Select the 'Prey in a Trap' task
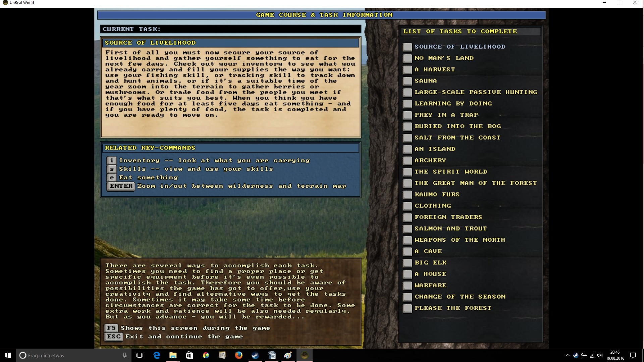Viewport: 644px width, 362px height. point(446,115)
